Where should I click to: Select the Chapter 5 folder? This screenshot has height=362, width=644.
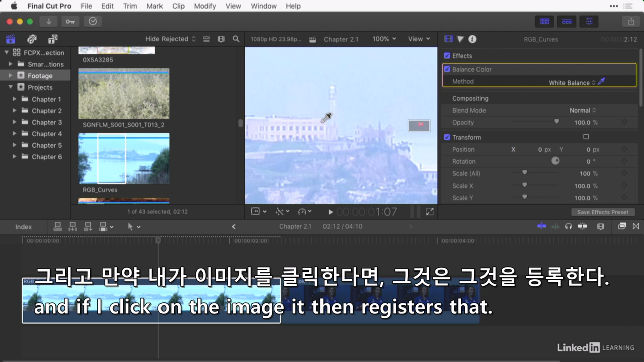point(47,145)
